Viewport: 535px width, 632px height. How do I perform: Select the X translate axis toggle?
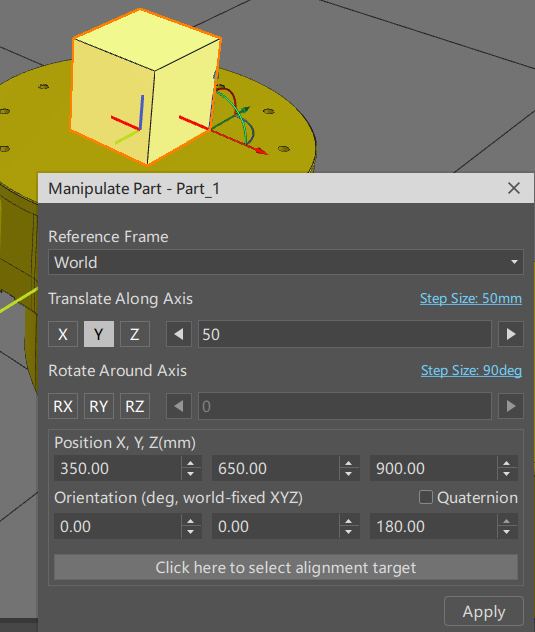coord(63,334)
